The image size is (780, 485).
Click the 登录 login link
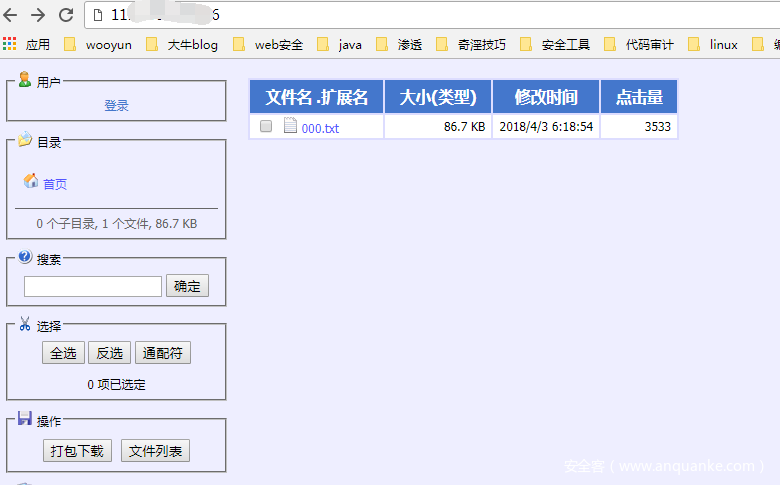[116, 105]
